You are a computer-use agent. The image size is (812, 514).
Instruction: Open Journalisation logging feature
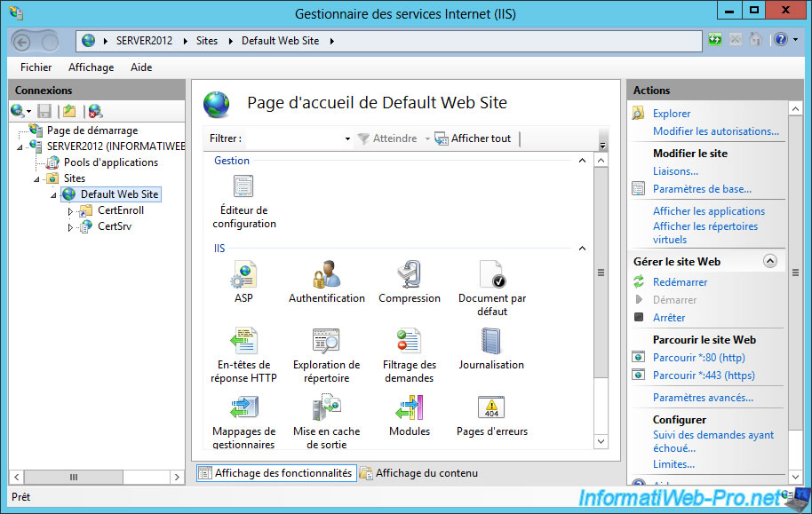(491, 342)
